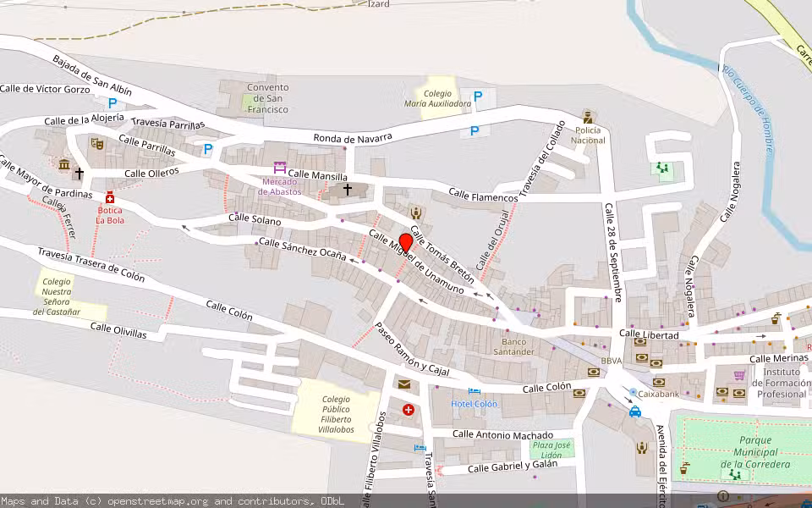The width and height of the screenshot is (812, 508).
Task: Select the hotel bed icon at Hotel Colón
Action: tap(475, 391)
